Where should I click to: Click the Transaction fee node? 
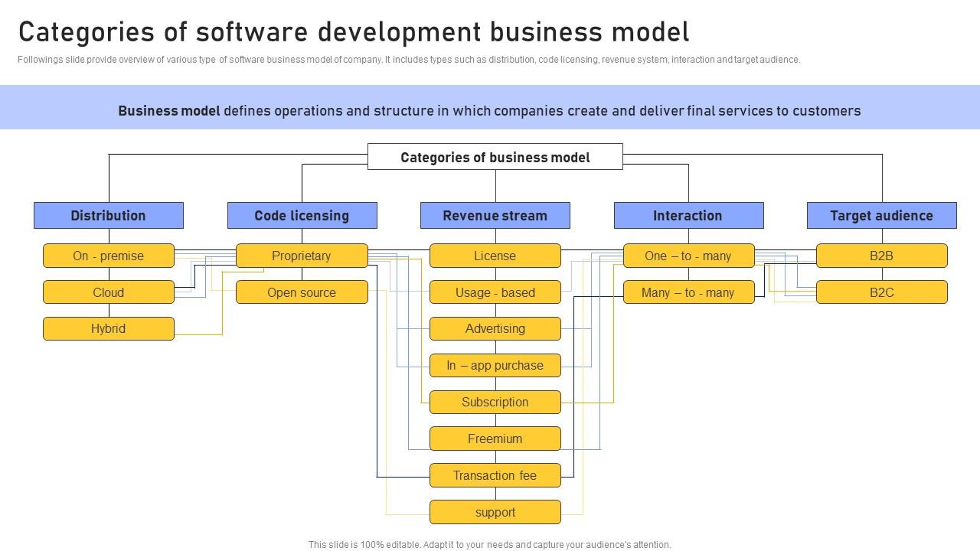click(x=495, y=475)
